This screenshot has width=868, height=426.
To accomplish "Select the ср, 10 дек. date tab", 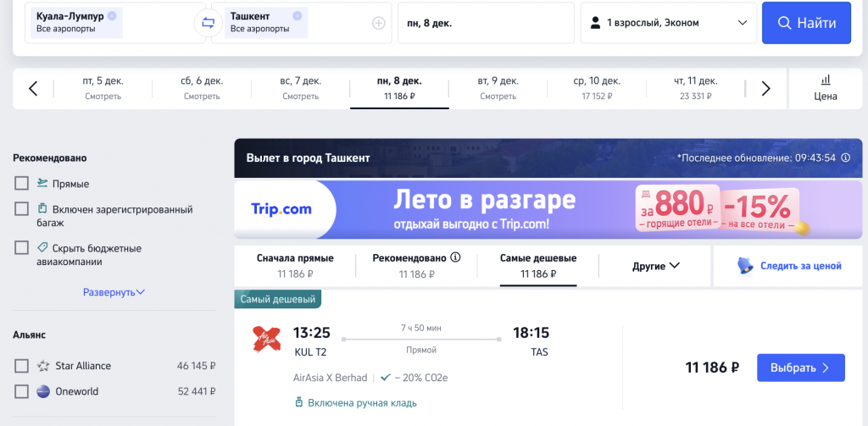I will pos(597,89).
